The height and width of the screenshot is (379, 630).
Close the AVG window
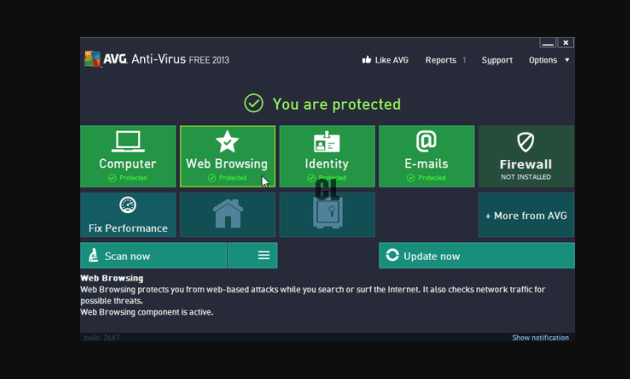pos(566,43)
